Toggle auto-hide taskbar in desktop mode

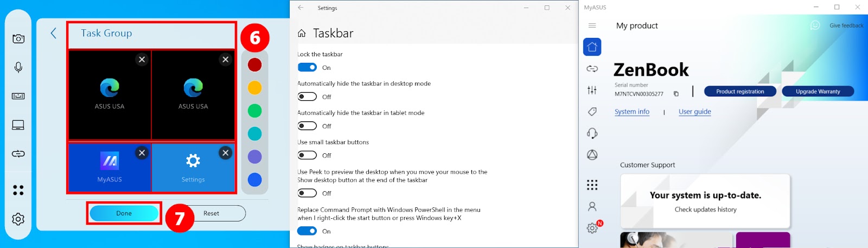[x=307, y=97]
